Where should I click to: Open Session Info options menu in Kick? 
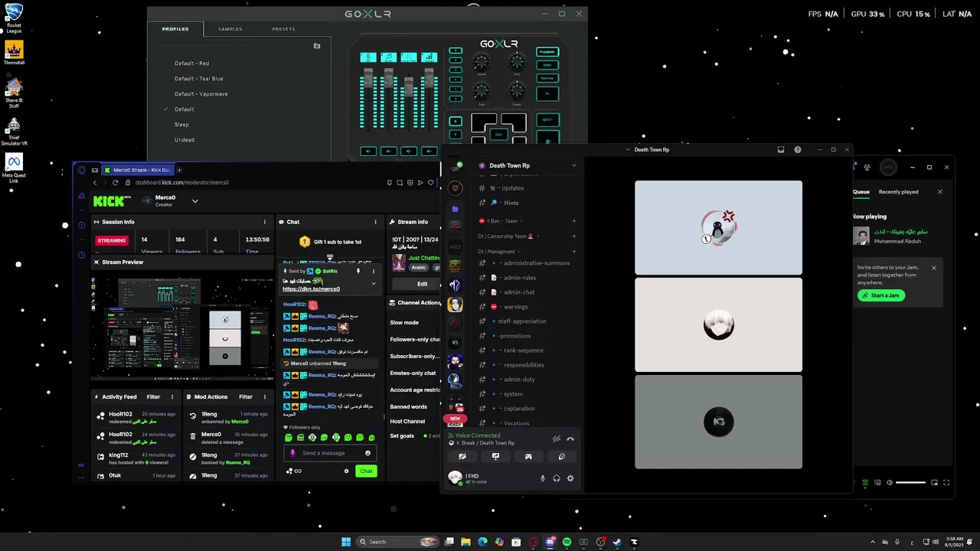[266, 222]
